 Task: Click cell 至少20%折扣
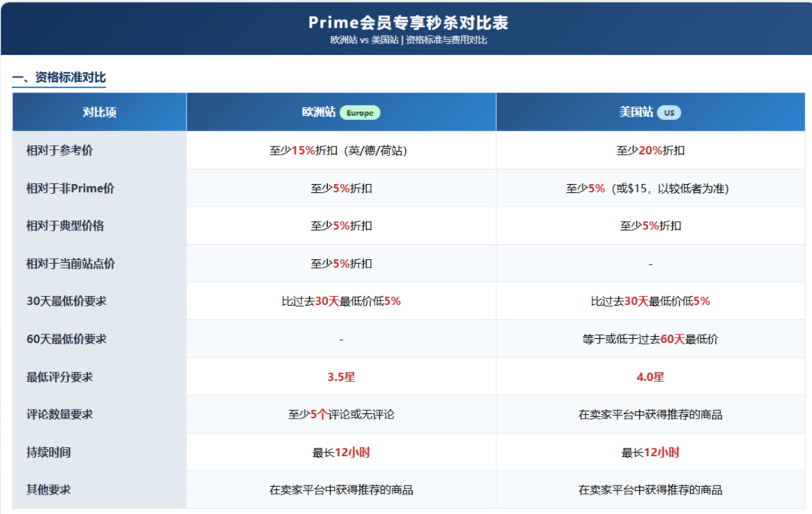click(x=650, y=150)
